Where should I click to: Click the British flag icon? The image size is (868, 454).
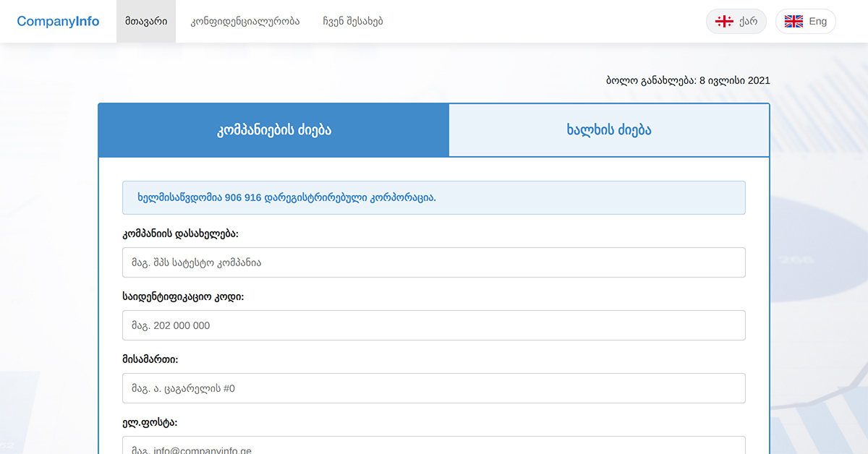(793, 21)
